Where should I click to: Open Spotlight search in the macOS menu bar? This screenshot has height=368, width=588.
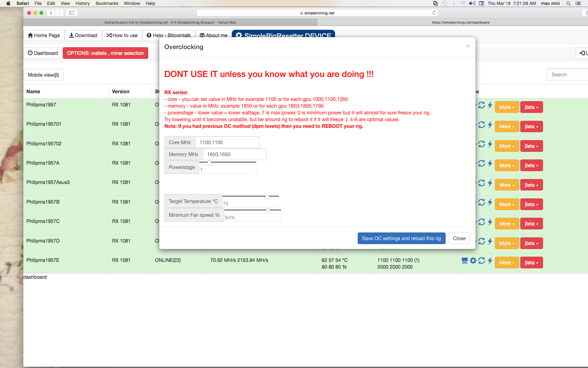click(568, 3)
